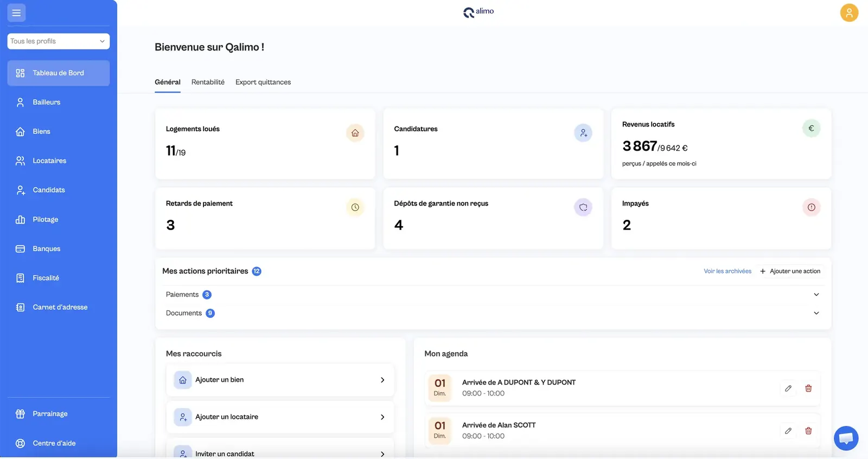Screen dimensions: 868x459
Task: Open the Ajouter un locataire shortcut
Action: click(x=280, y=417)
